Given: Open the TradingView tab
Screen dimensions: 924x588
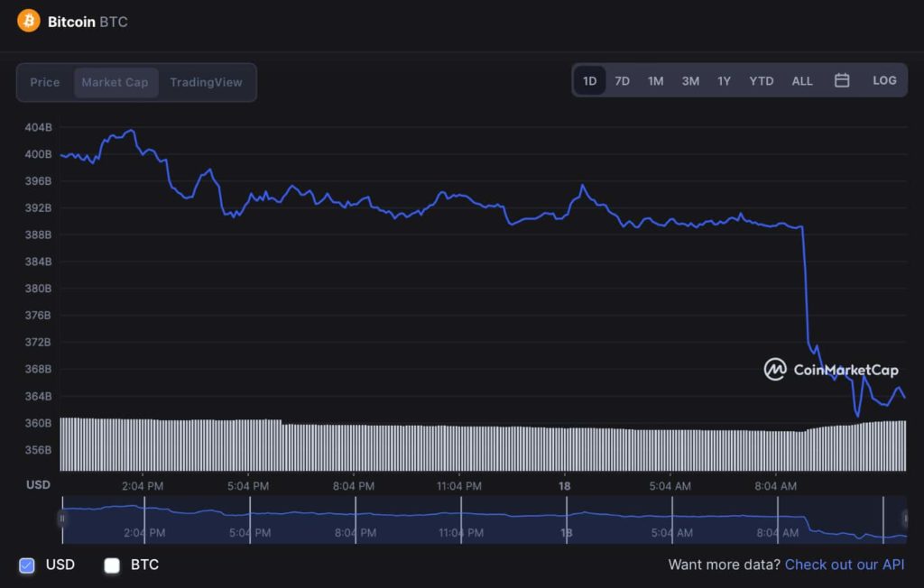Looking at the screenshot, I should coord(207,82).
